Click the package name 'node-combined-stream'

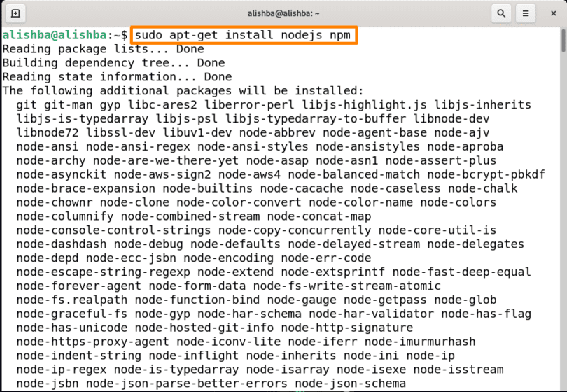190,216
